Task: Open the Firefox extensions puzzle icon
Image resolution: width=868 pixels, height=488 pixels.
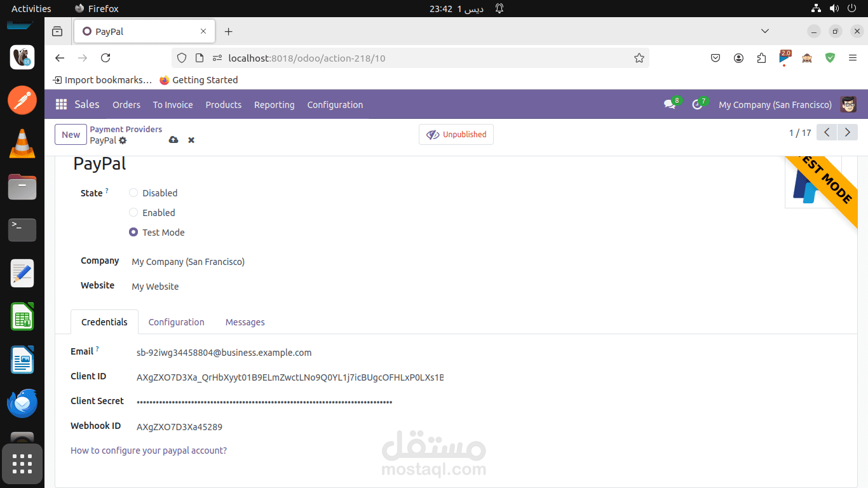Action: [x=761, y=58]
